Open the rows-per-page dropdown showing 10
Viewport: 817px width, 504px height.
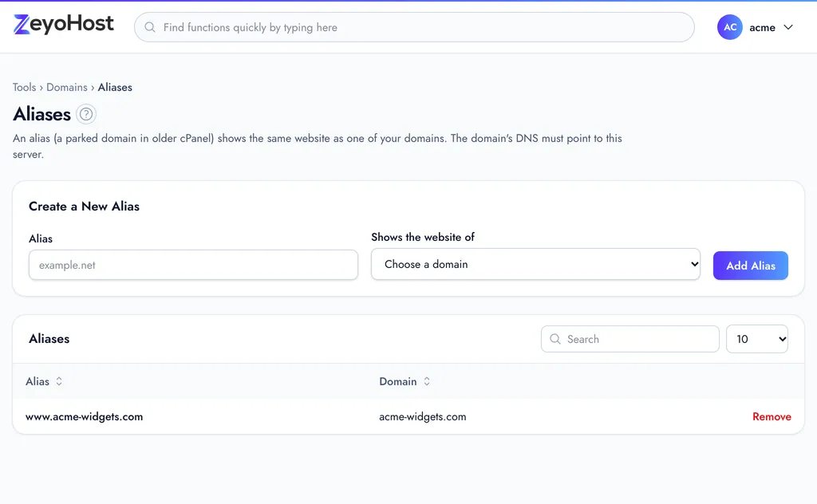pos(756,339)
